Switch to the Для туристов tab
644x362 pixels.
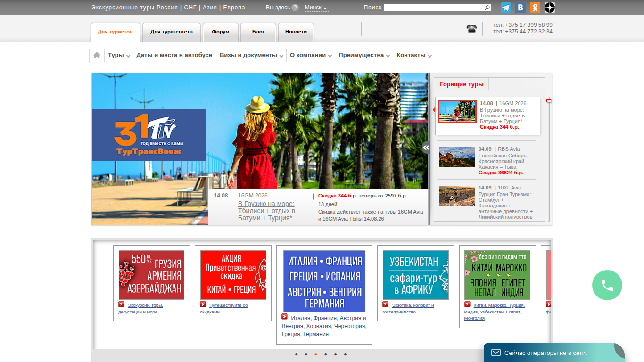[116, 32]
